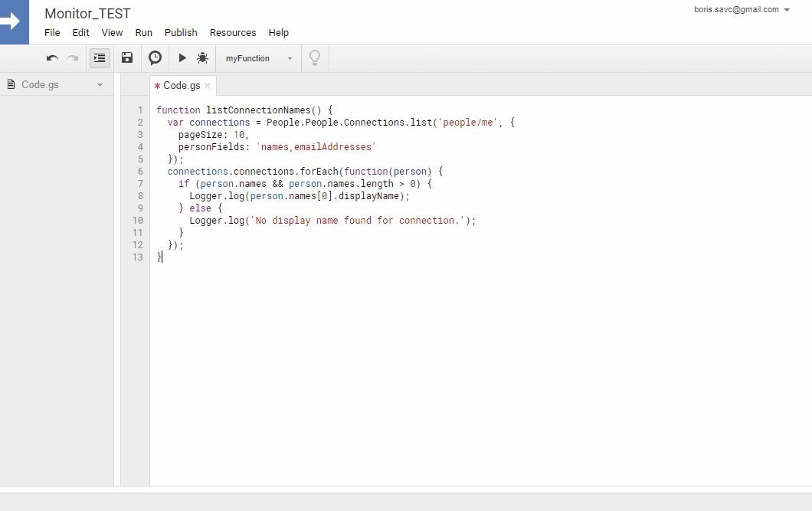Switch to the Code.gs editor tab
The height and width of the screenshot is (511, 812).
[x=182, y=86]
